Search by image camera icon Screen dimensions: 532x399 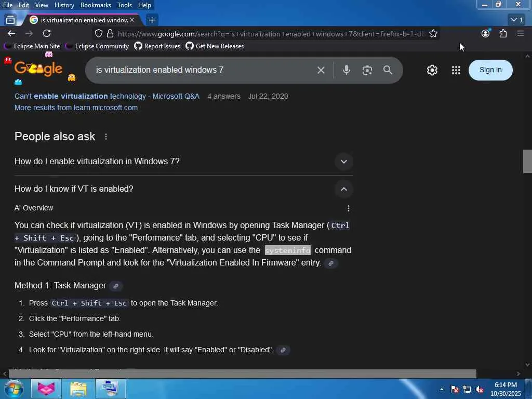click(367, 70)
